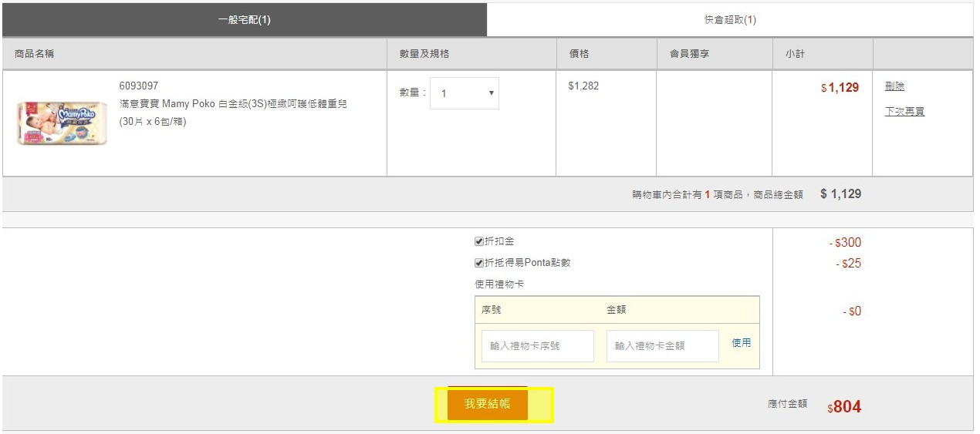Switch to the 一般宅配(1) tab
The height and width of the screenshot is (434, 980).
click(244, 20)
